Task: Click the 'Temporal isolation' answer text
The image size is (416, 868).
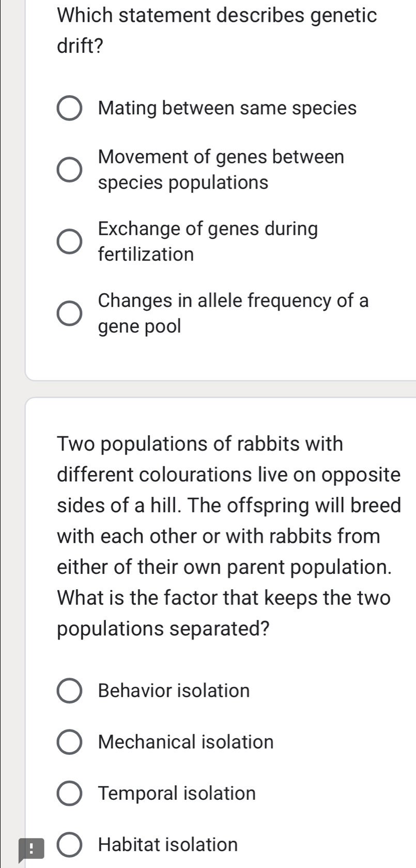Action: [176, 793]
